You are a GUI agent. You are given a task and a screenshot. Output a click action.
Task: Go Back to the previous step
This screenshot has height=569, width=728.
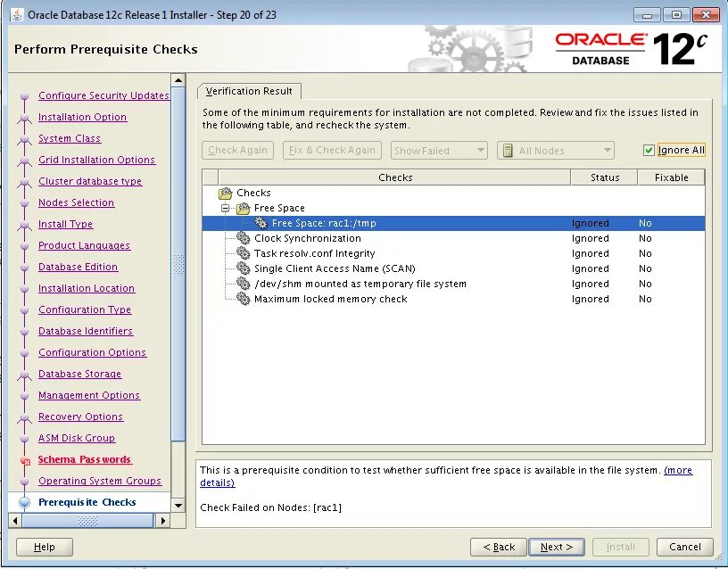pos(499,548)
